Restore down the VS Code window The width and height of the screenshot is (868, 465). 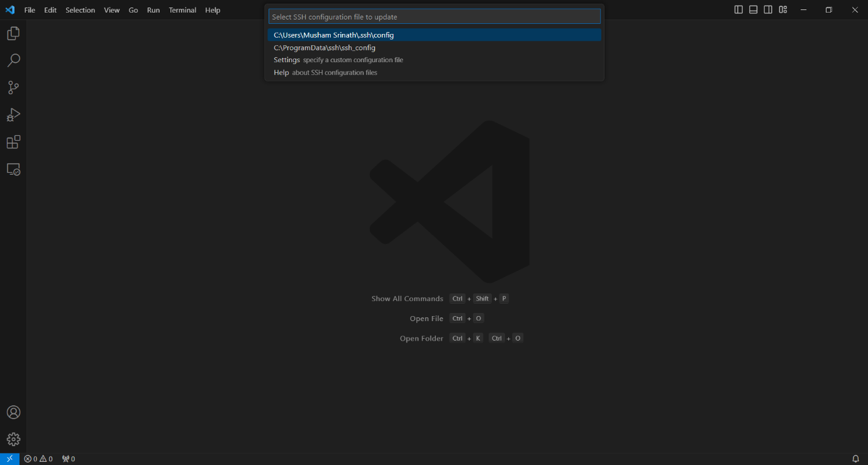point(829,9)
